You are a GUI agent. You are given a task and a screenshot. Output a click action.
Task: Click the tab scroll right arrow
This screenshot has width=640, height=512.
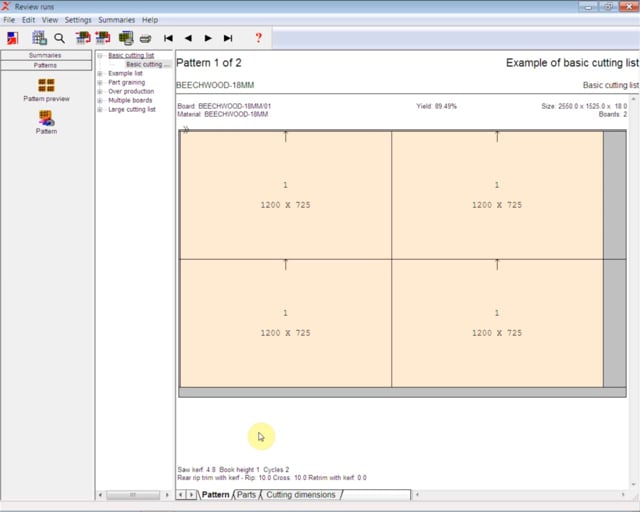[x=191, y=495]
